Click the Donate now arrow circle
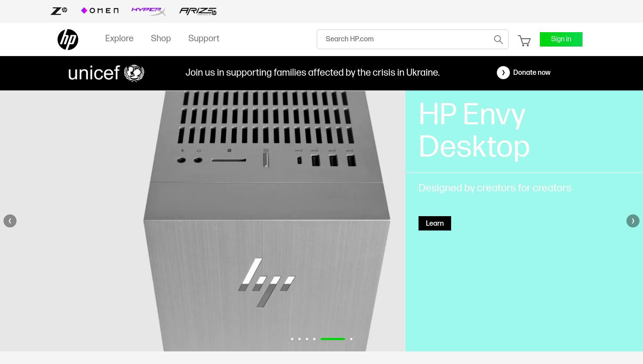The width and height of the screenshot is (643, 364). click(503, 73)
